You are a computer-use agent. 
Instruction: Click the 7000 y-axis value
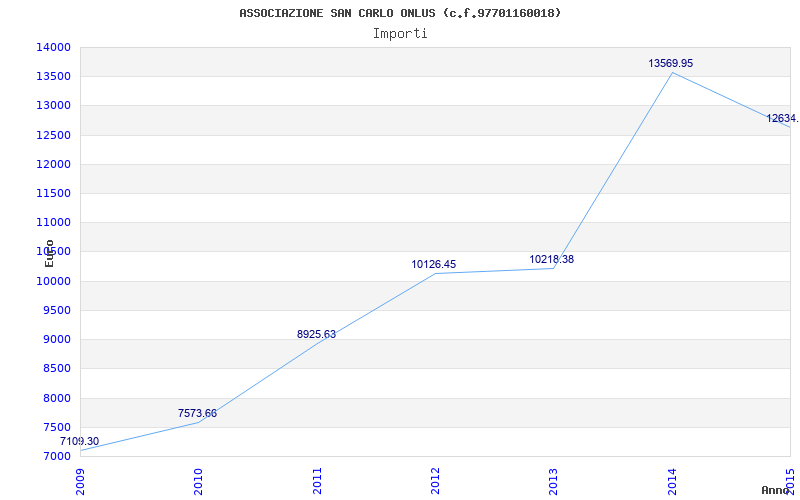(x=56, y=456)
